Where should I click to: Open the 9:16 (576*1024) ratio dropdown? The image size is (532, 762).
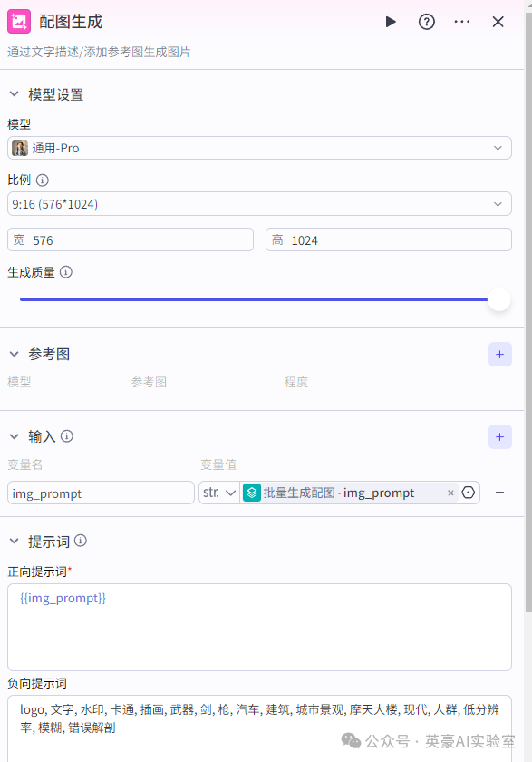259,203
